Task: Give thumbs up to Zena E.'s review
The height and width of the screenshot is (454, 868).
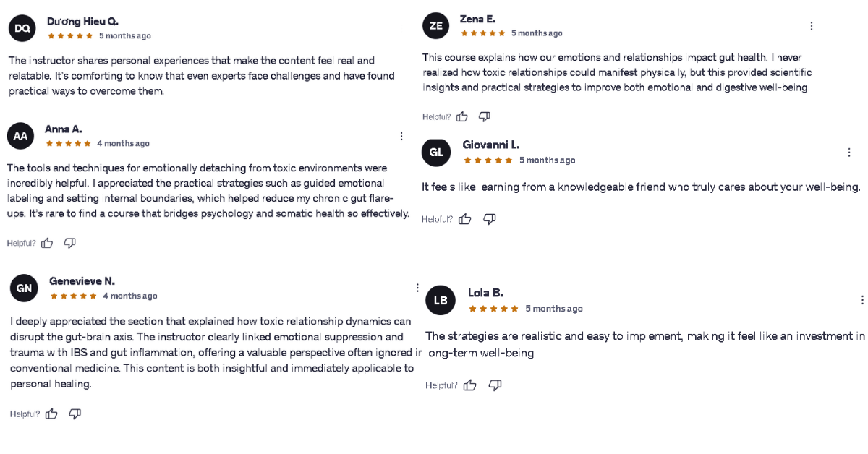Action: (462, 116)
